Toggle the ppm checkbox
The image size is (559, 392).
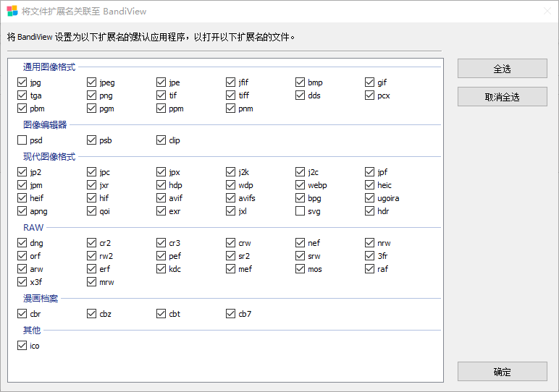pyautogui.click(x=161, y=108)
